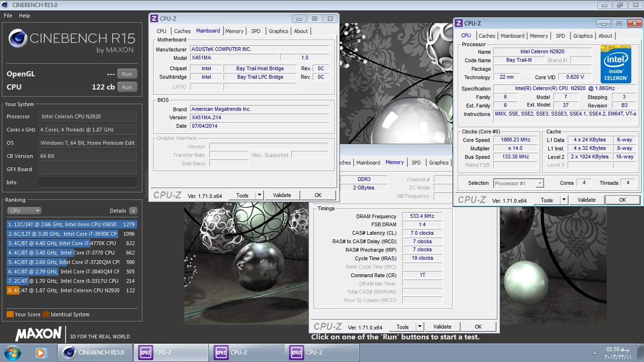Click the Info input field in Cinebench
Image resolution: width=644 pixels, height=362 pixels.
(88, 182)
